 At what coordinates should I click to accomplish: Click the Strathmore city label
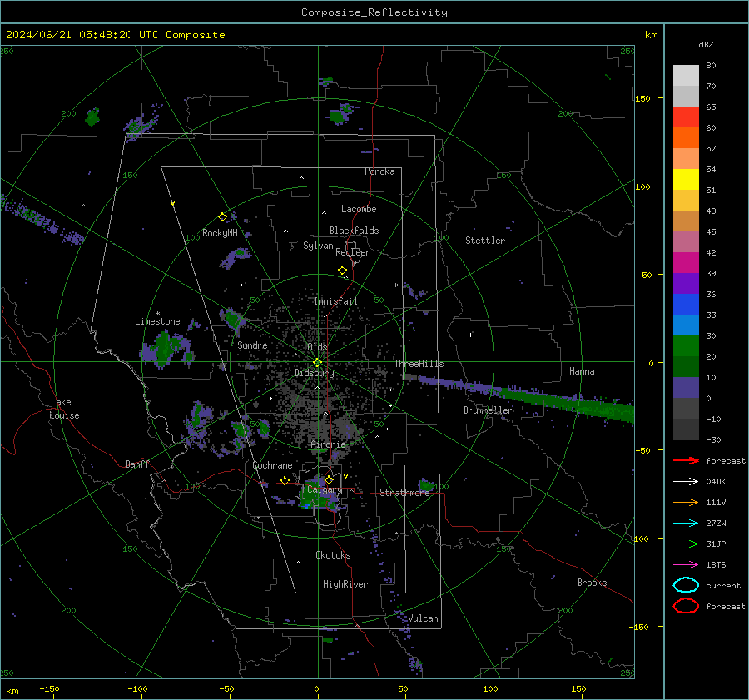pos(404,493)
